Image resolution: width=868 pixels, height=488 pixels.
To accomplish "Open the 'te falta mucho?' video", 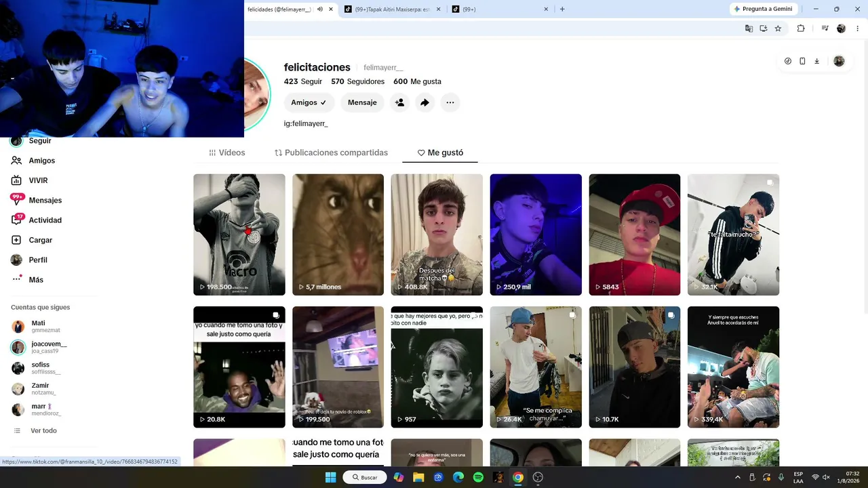I will tap(734, 235).
